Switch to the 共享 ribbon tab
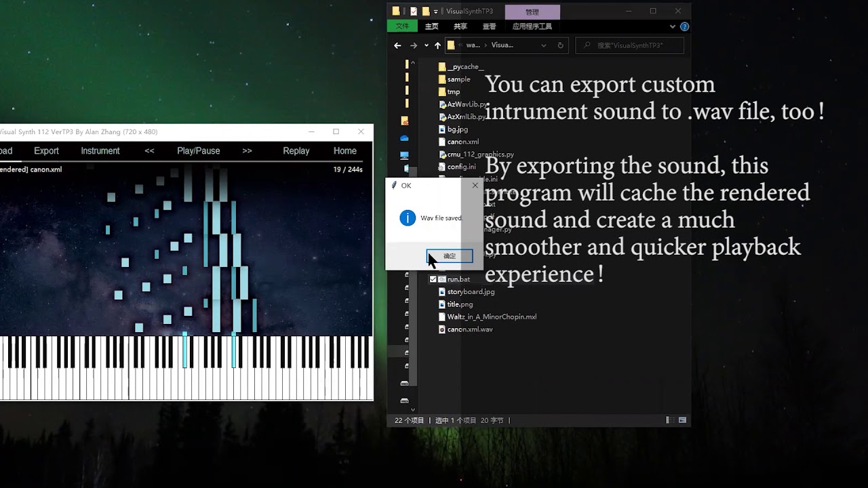 [460, 26]
